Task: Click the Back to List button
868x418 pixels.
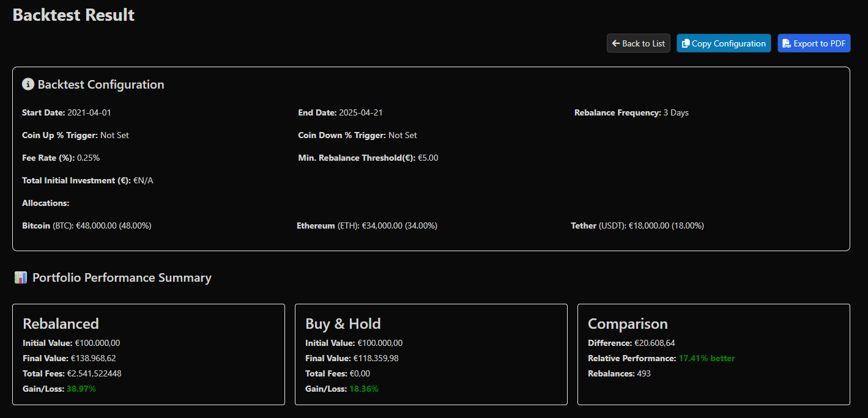Action: click(638, 43)
